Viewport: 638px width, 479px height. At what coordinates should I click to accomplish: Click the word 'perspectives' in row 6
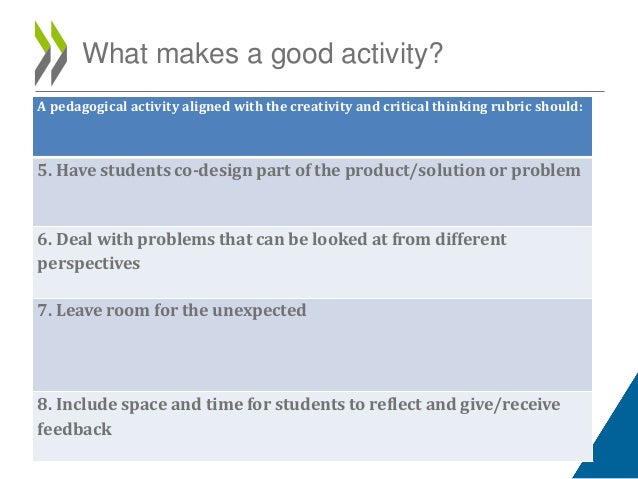pos(88,264)
